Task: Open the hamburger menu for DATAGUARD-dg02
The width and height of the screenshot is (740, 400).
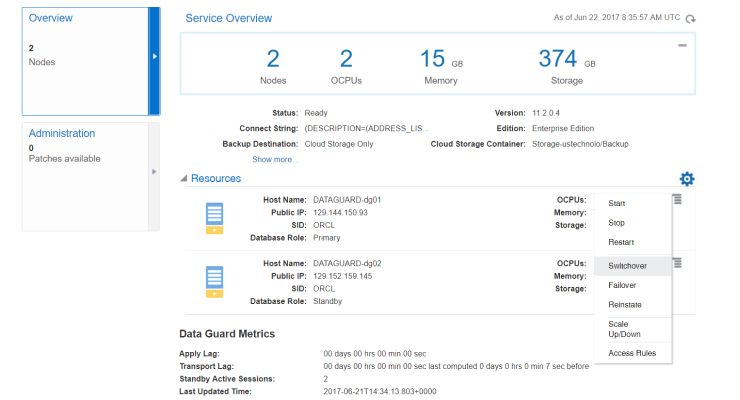Action: pyautogui.click(x=677, y=262)
